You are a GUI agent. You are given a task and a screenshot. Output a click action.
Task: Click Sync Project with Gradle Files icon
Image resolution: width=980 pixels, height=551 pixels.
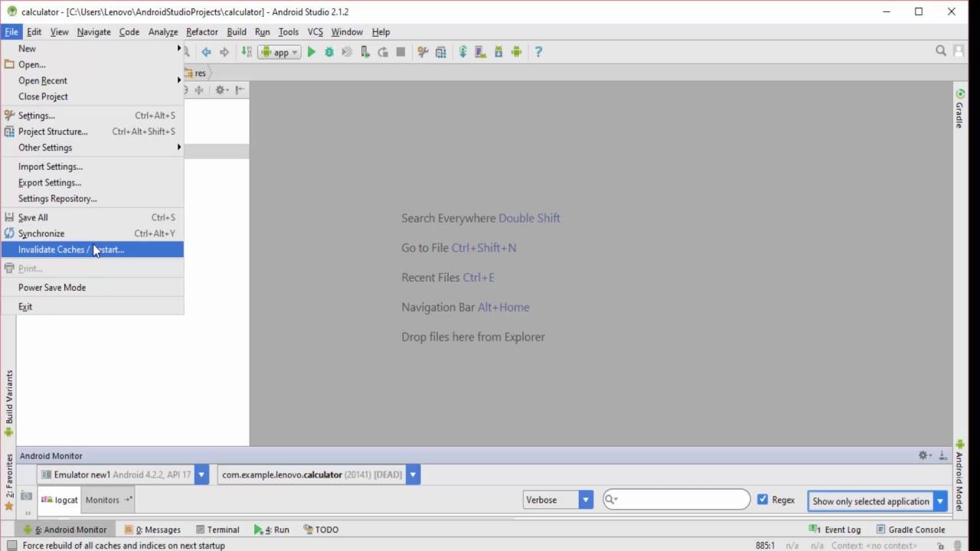462,52
